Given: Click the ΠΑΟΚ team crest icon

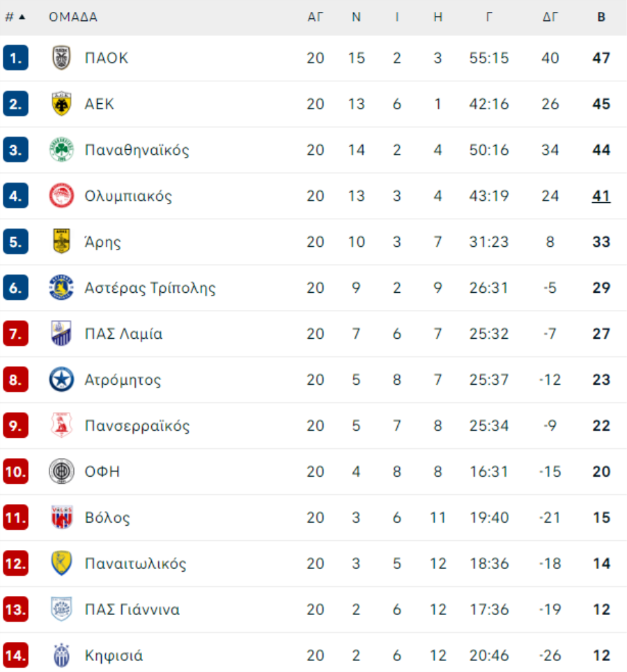Looking at the screenshot, I should click(61, 58).
